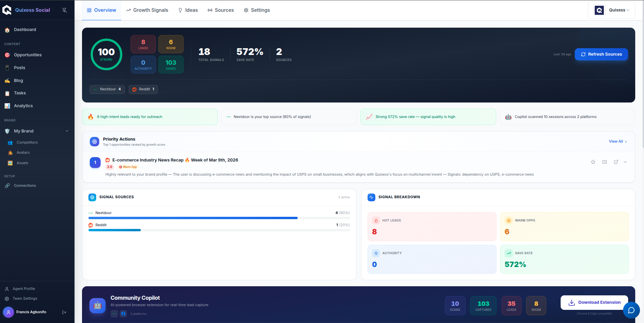Click the Download Extension button
The width and height of the screenshot is (644, 323).
pyautogui.click(x=594, y=303)
